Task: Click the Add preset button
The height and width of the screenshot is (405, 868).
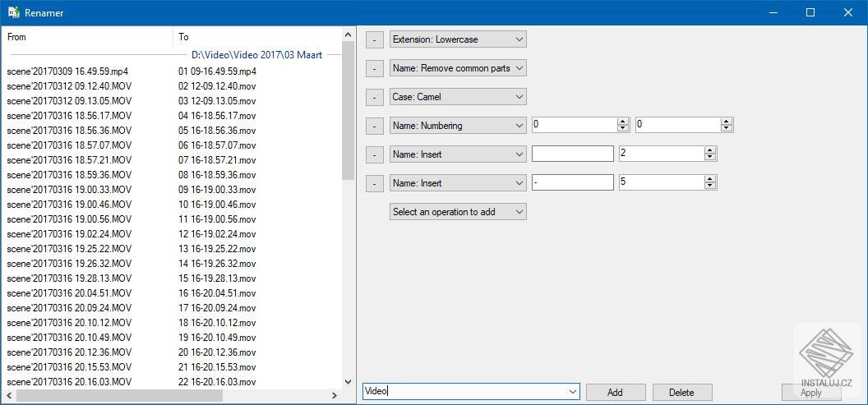Action: click(x=616, y=393)
